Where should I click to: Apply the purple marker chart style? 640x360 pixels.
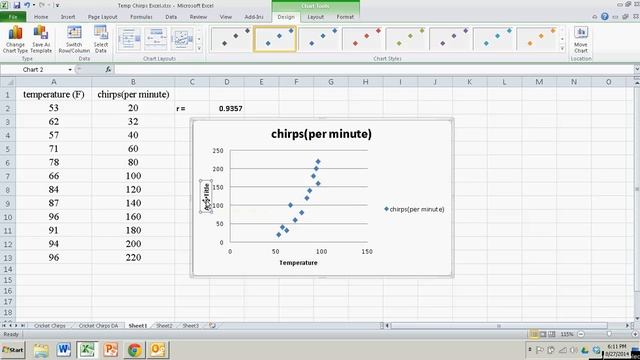[450, 39]
